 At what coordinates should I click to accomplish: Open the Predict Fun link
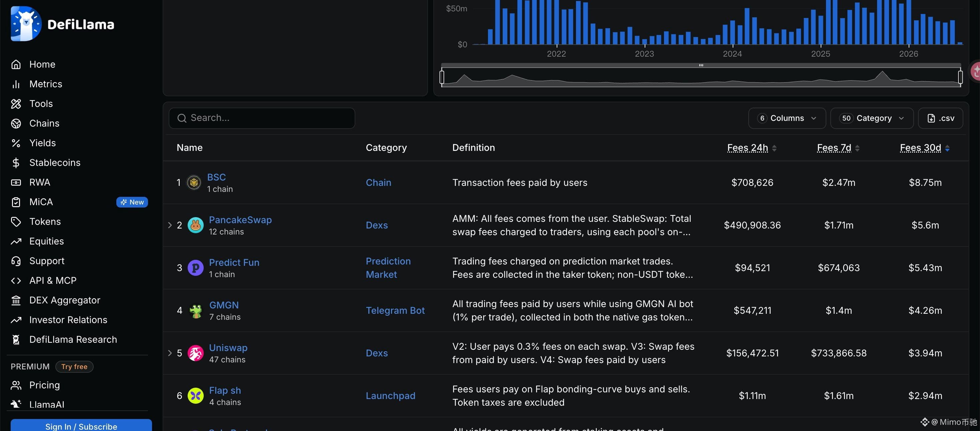point(234,262)
